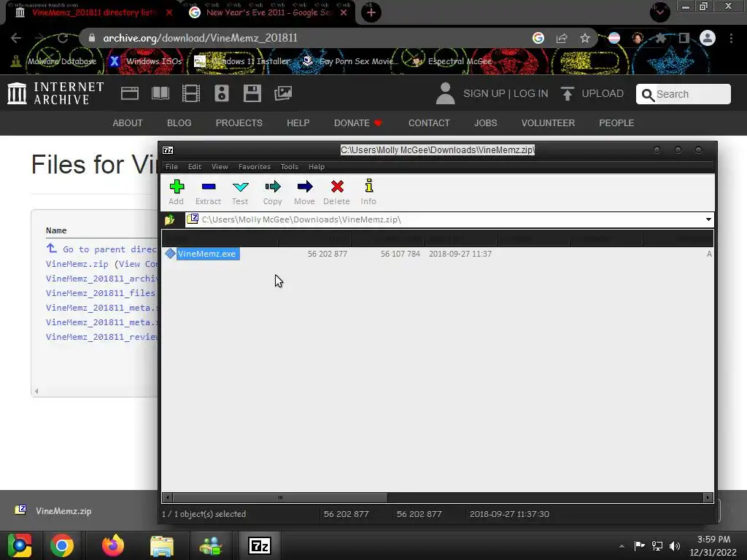The image size is (747, 560).
Task: Open the Espectral McGee bookmark
Action: tap(452, 61)
